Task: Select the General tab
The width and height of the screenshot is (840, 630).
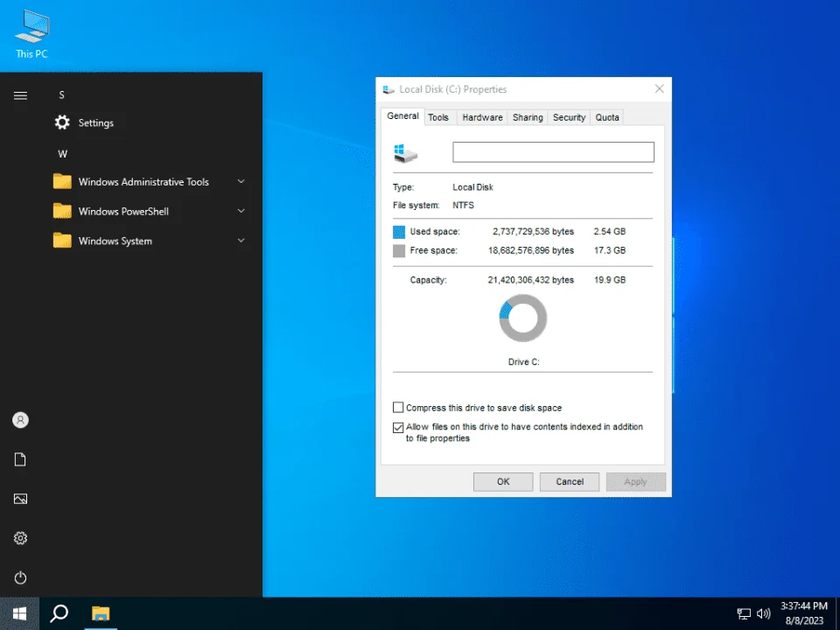Action: pyautogui.click(x=402, y=116)
